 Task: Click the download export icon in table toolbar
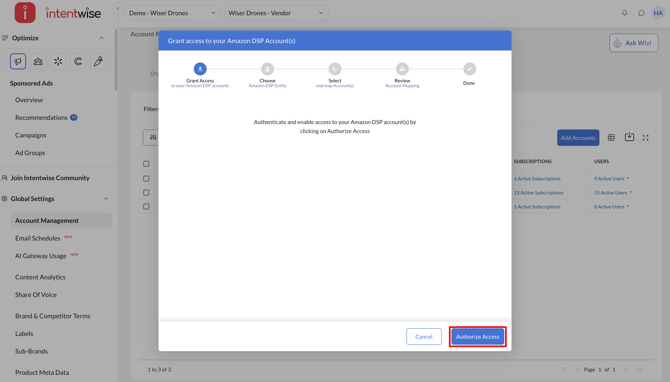629,137
